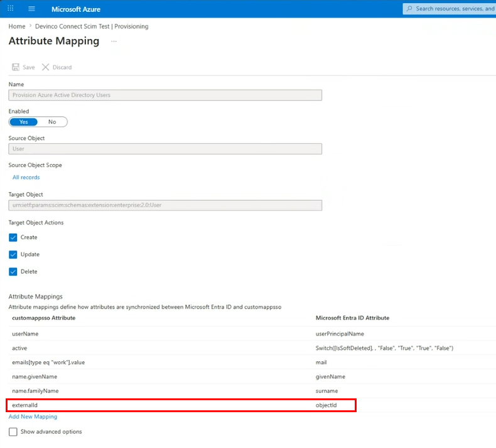
Task: Open the externalId mapping row
Action: pyautogui.click(x=24, y=405)
